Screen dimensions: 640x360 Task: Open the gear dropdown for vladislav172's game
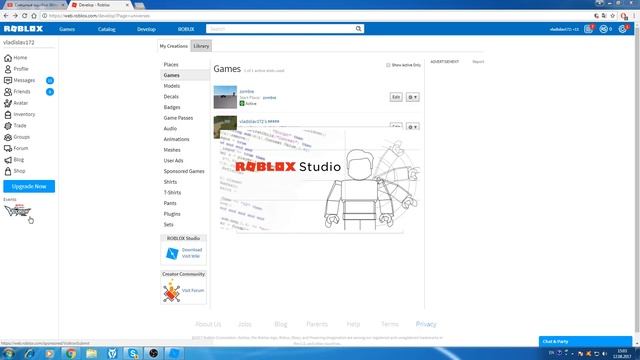click(413, 127)
